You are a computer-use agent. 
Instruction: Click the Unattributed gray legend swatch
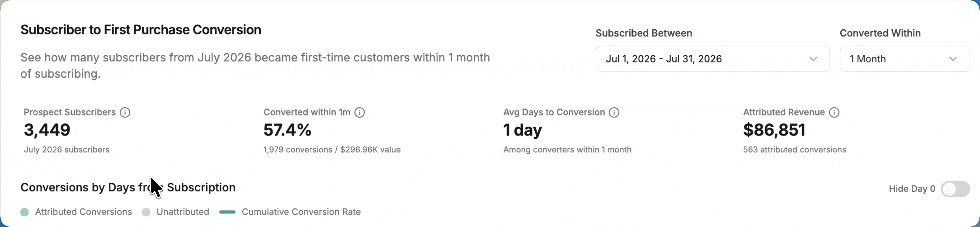pos(146,212)
